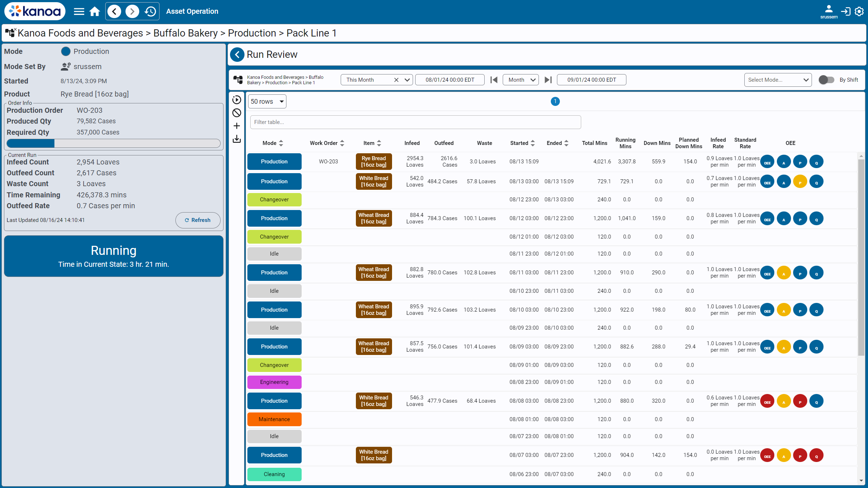The image size is (868, 488).
Task: Click the plus icon to add run
Action: point(237,126)
